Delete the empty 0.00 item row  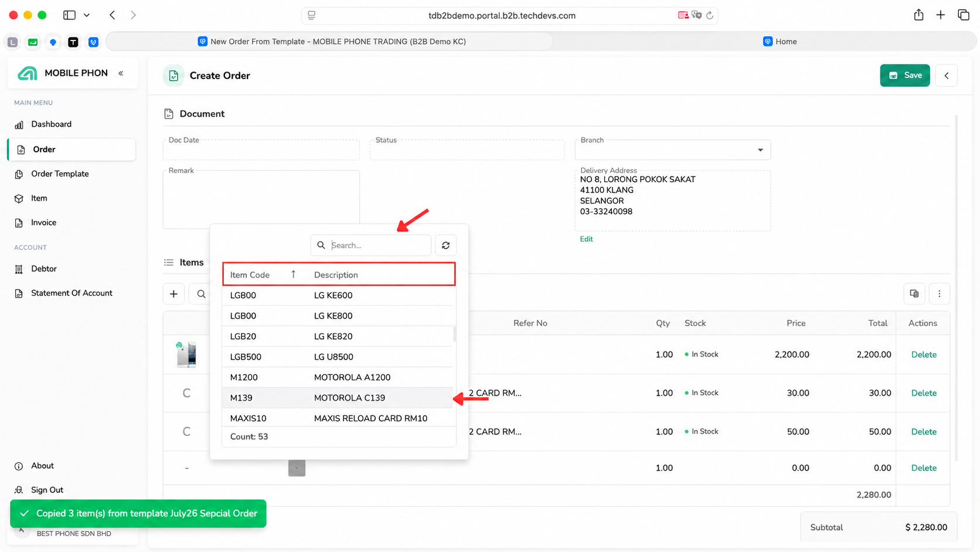coord(924,468)
